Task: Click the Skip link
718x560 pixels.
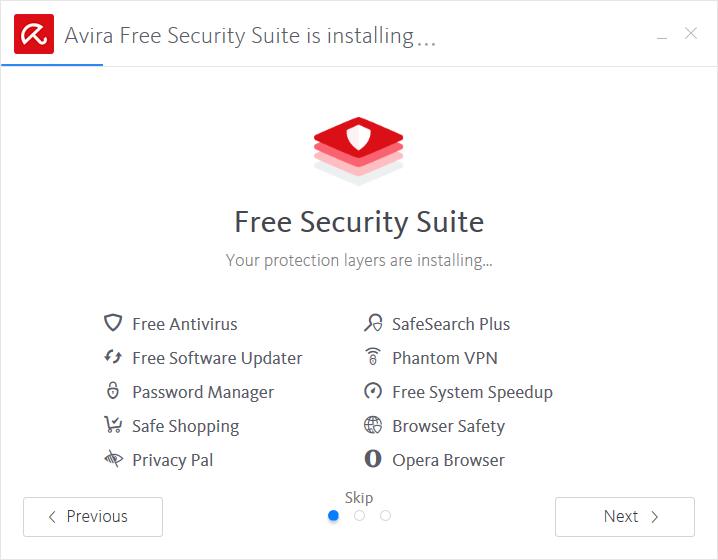Action: (359, 497)
